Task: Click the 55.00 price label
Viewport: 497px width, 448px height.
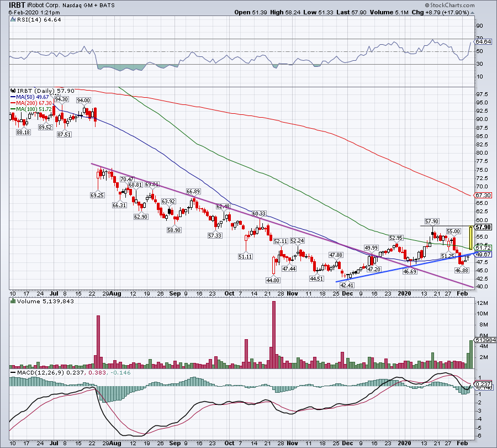Action: click(x=453, y=231)
